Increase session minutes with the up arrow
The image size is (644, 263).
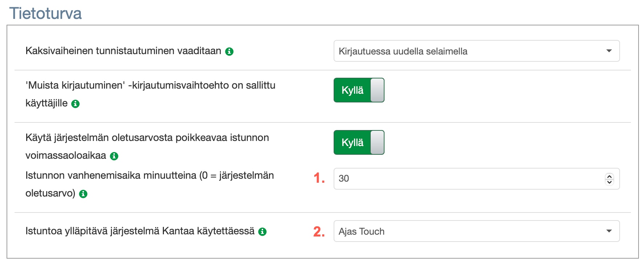(609, 176)
